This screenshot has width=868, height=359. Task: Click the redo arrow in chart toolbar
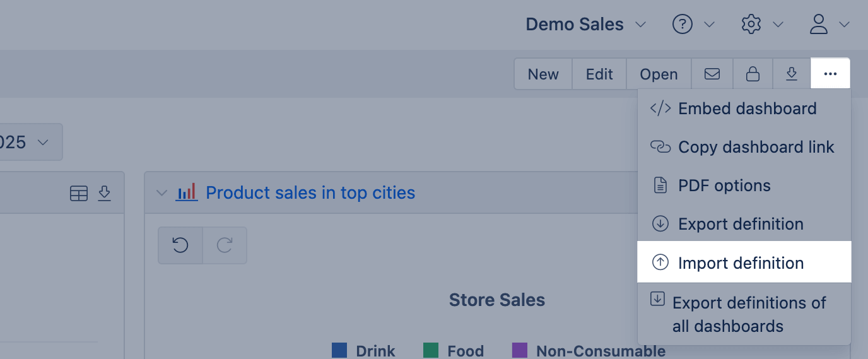[x=225, y=245]
